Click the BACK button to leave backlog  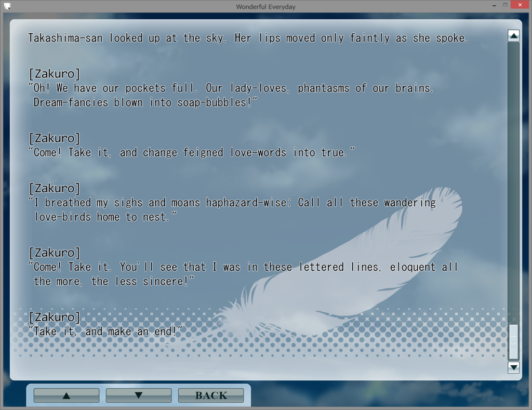[211, 395]
